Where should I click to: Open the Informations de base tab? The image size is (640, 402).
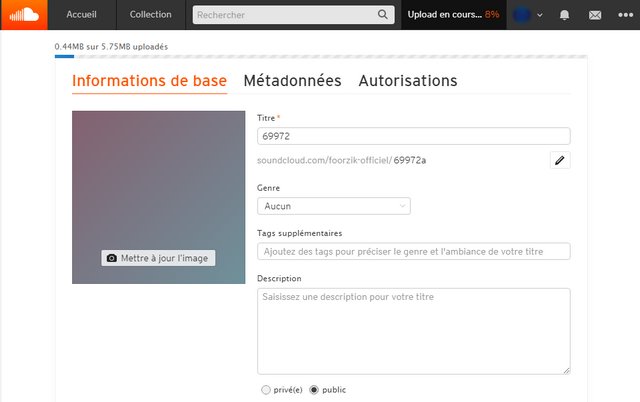[x=149, y=81]
